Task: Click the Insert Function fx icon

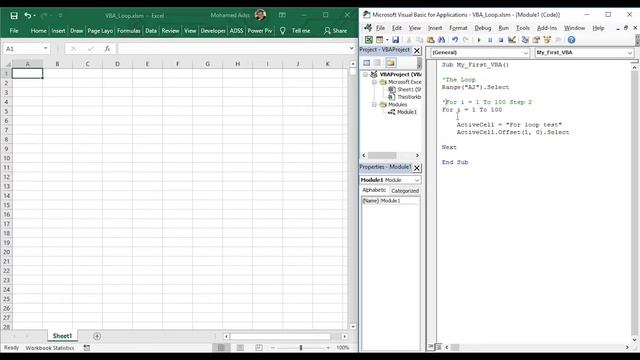Action: pyautogui.click(x=107, y=49)
